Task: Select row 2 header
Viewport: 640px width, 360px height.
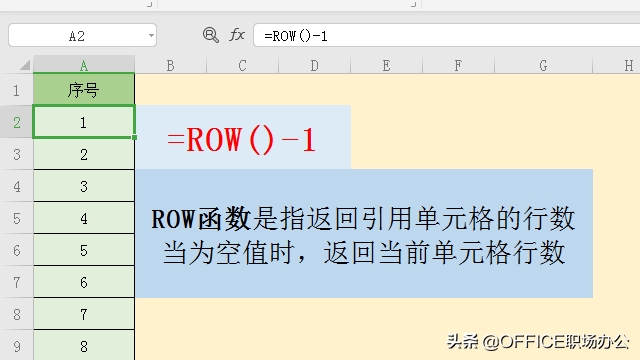Action: [16, 122]
